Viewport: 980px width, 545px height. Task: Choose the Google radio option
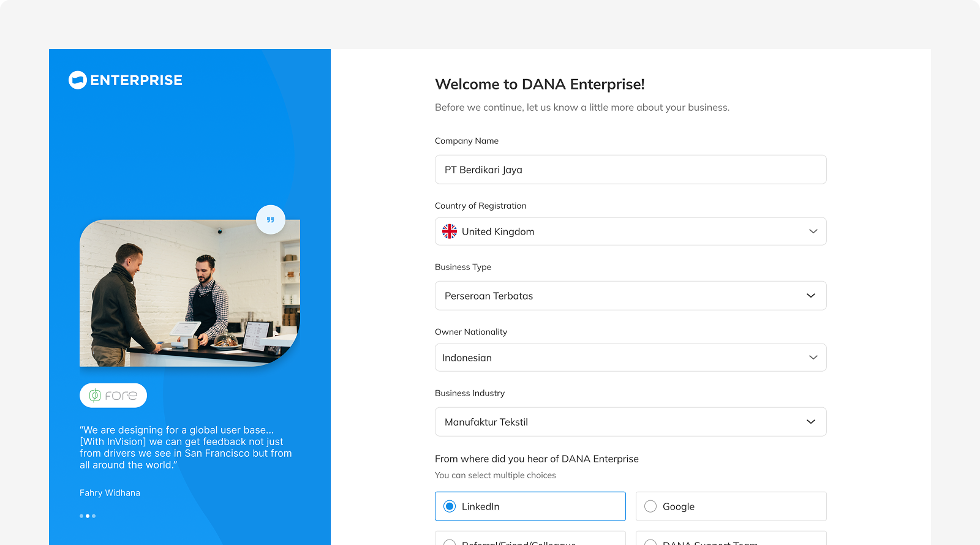coord(650,506)
